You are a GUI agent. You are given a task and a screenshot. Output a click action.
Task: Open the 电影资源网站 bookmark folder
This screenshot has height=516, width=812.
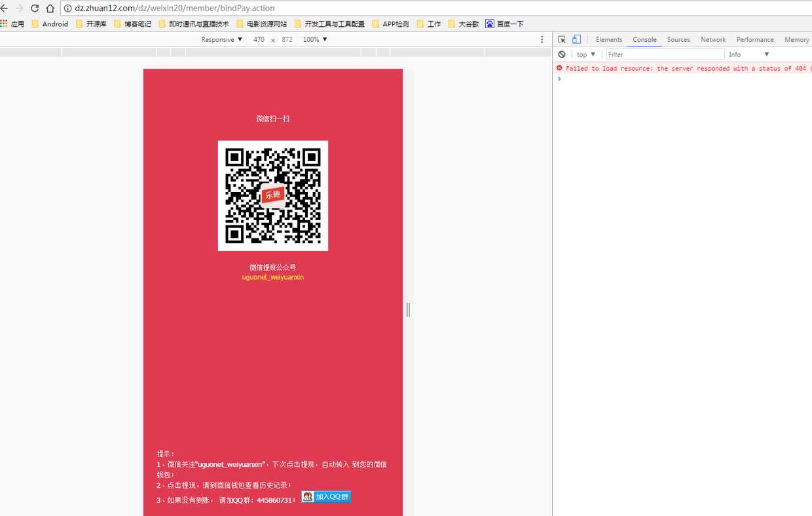click(x=261, y=24)
